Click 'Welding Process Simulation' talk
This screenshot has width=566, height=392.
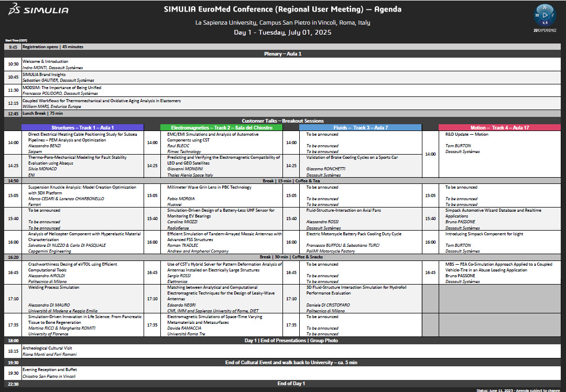tap(54, 287)
